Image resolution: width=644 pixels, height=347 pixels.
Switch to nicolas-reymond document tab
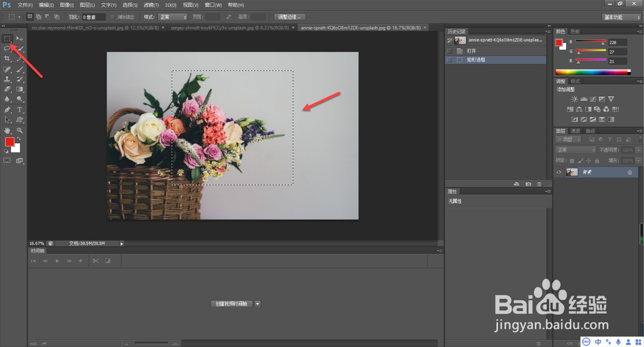point(95,28)
